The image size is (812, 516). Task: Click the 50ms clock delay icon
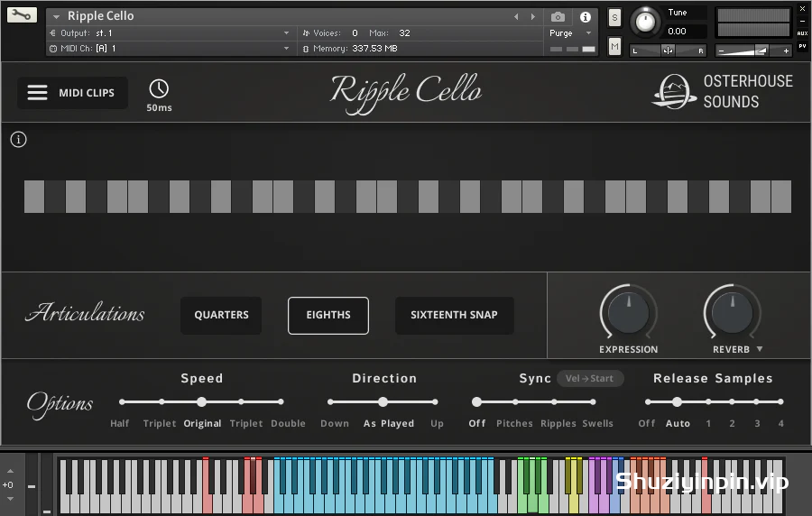coord(159,88)
